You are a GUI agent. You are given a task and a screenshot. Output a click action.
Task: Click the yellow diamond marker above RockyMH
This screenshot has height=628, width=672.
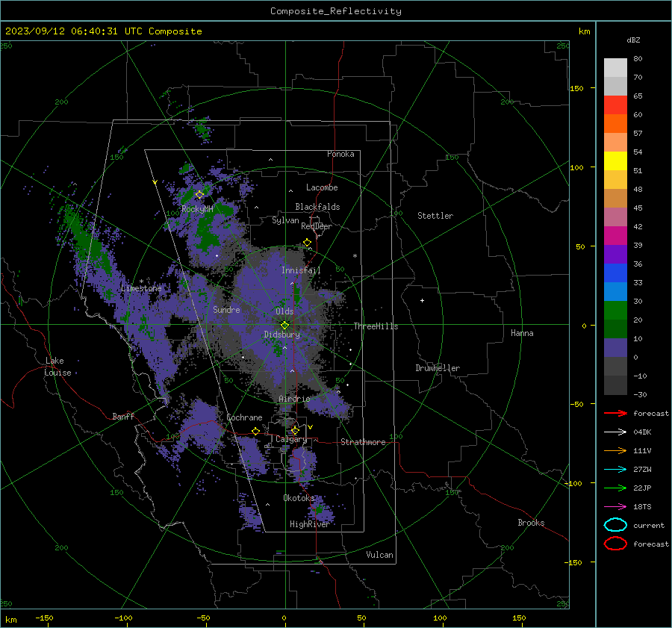199,195
